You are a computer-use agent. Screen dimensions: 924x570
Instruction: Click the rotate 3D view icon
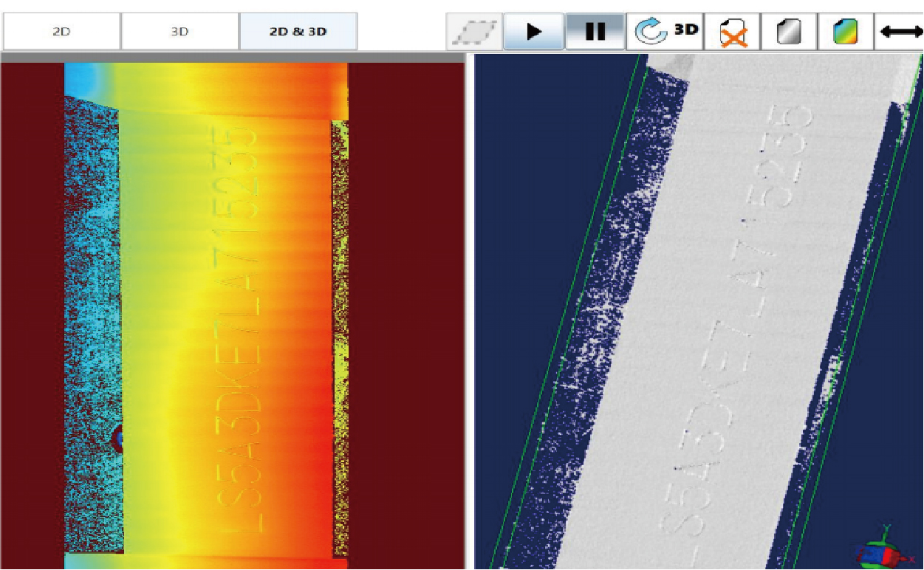point(665,31)
